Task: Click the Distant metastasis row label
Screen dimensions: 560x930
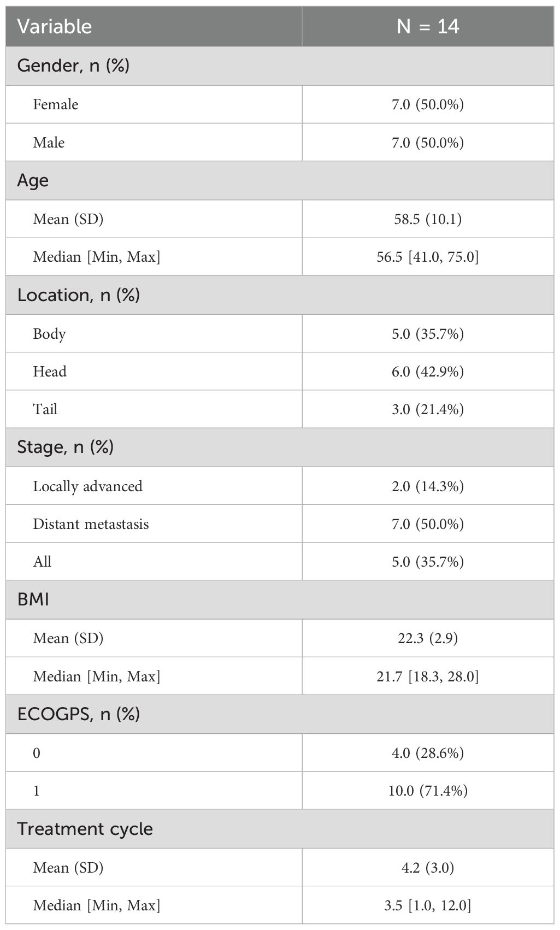Action: (x=91, y=524)
